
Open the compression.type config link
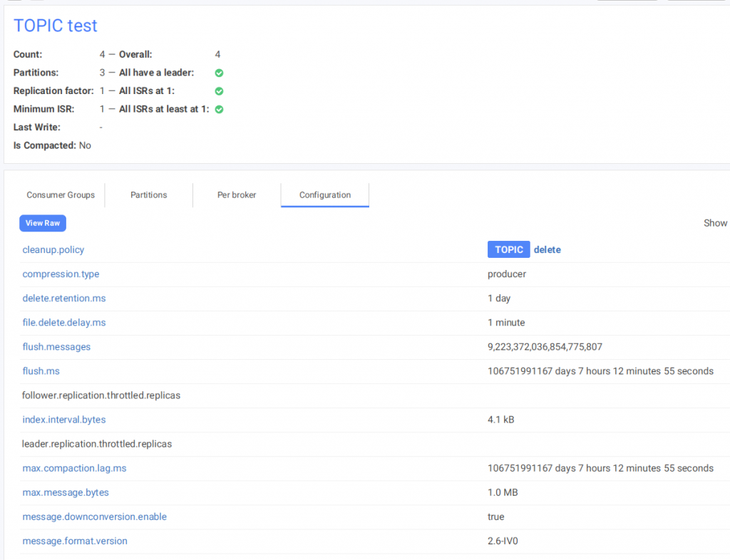point(61,274)
